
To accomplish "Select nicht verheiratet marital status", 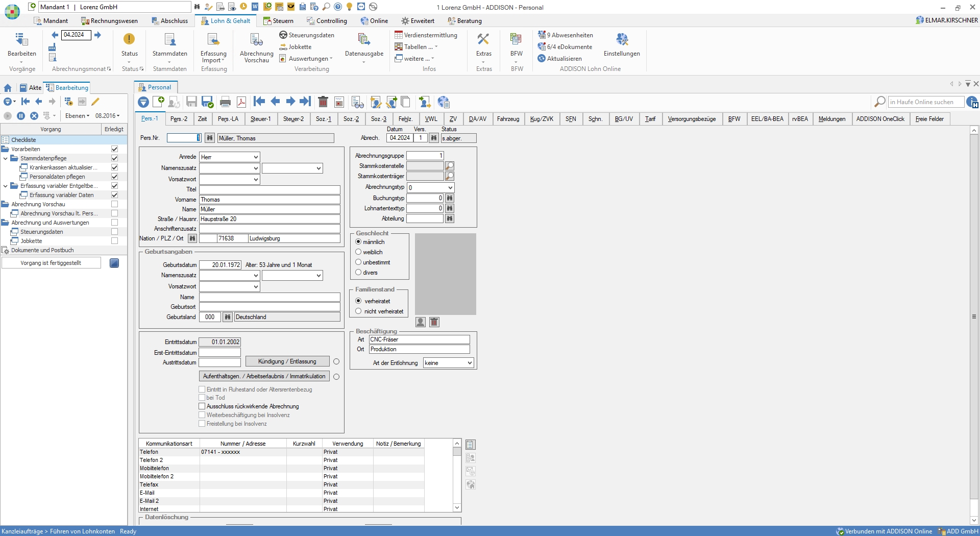I will click(358, 311).
